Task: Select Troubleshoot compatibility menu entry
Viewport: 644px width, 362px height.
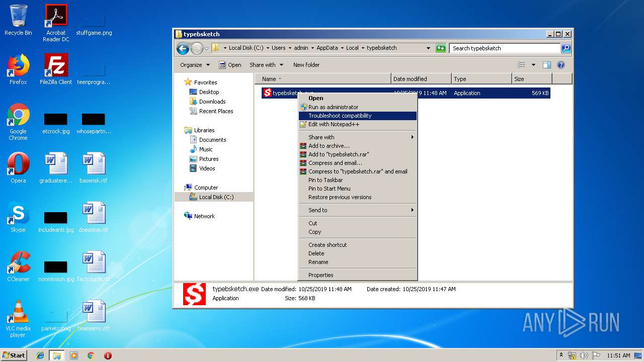Action: 358,116
